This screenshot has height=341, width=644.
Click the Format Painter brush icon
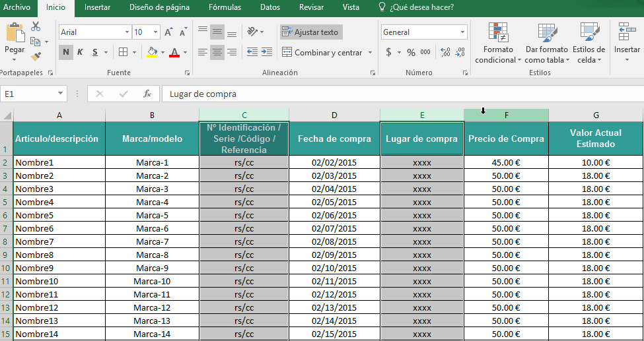(36, 55)
